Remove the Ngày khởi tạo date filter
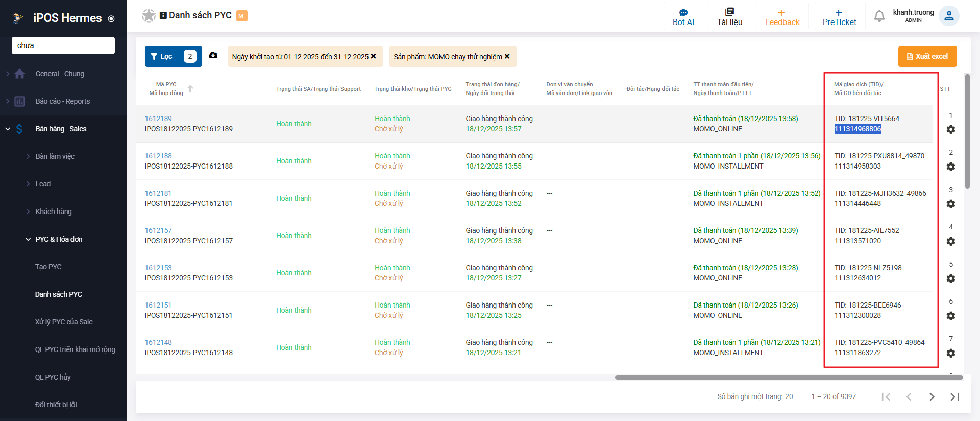This screenshot has width=980, height=421. 373,56
